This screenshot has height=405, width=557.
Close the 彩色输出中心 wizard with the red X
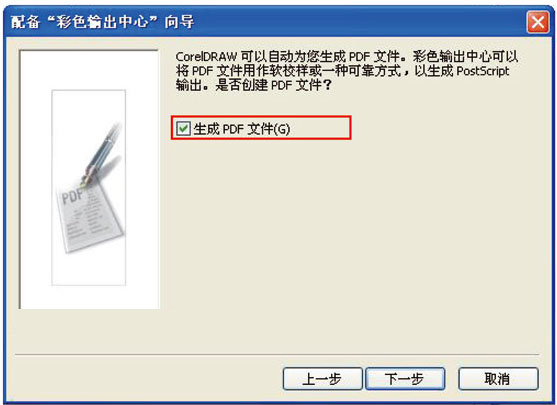[537, 22]
